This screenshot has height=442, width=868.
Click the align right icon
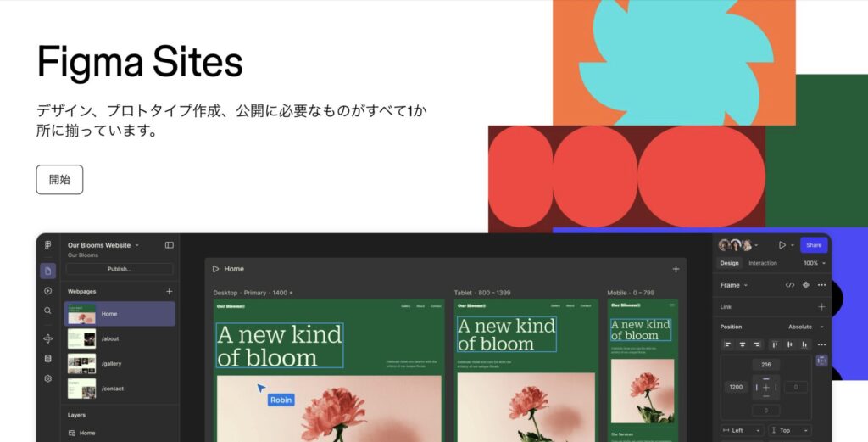point(757,344)
